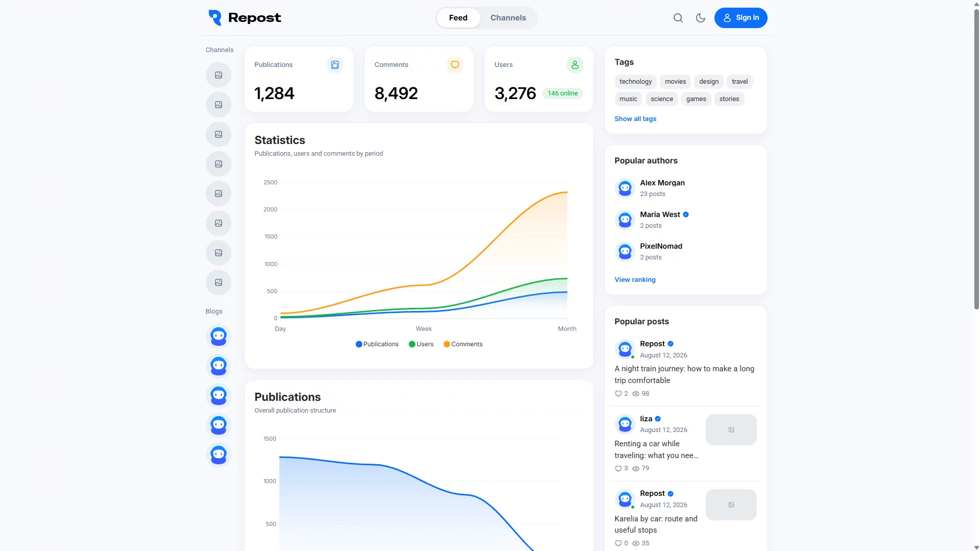980x551 pixels.
Task: Select the music tag
Action: click(628, 99)
